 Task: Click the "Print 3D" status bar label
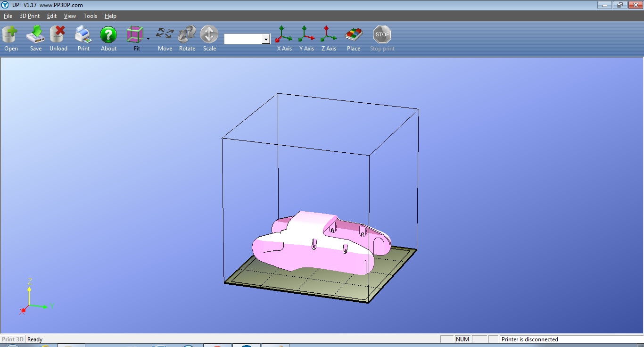13,339
